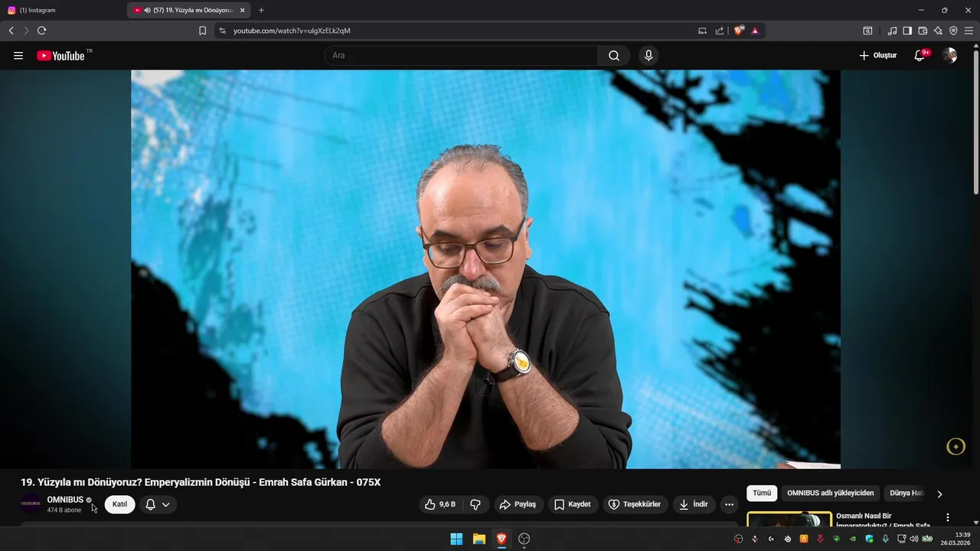Open File Explorer from the taskbar
Screen dimensions: 980x551
coord(479,539)
